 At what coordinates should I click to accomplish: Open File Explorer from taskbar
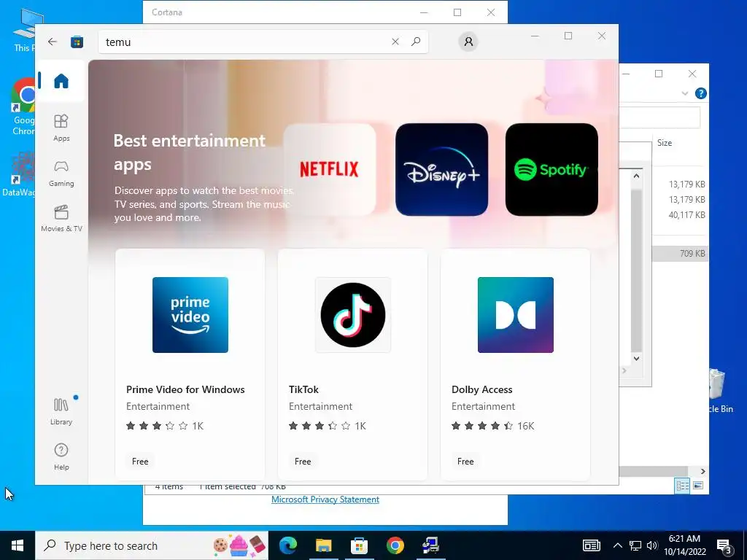pyautogui.click(x=323, y=545)
